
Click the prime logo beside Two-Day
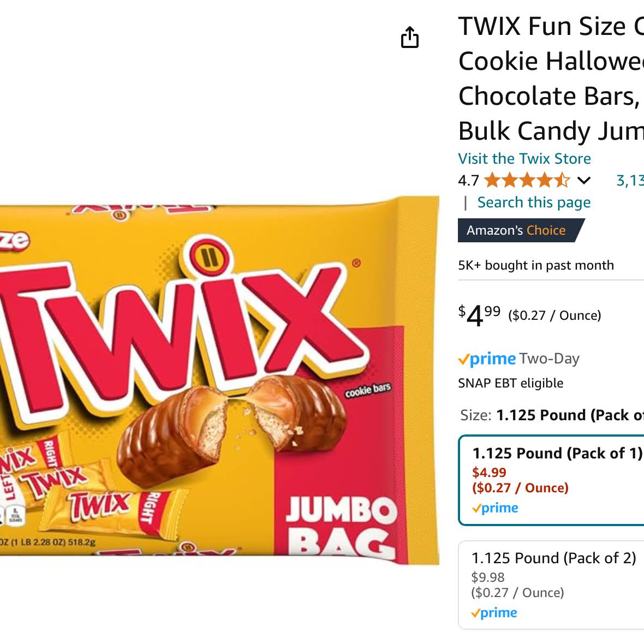coord(487,359)
